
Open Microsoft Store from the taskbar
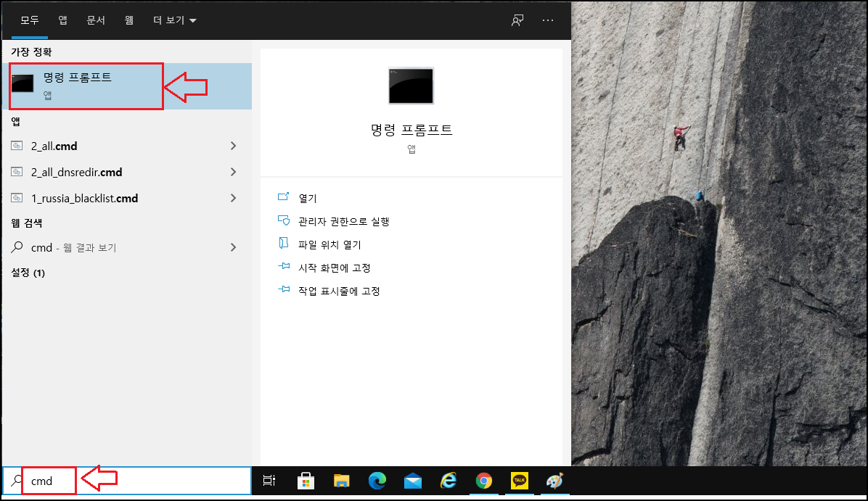(x=306, y=481)
